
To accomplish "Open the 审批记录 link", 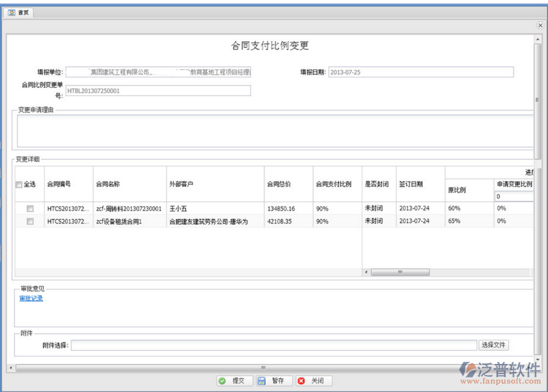I will tap(31, 298).
